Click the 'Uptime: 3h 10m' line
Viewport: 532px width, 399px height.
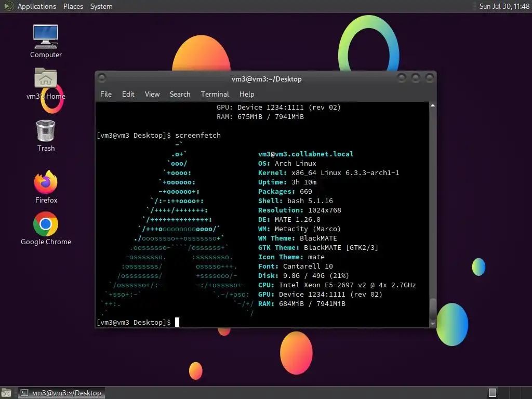287,182
